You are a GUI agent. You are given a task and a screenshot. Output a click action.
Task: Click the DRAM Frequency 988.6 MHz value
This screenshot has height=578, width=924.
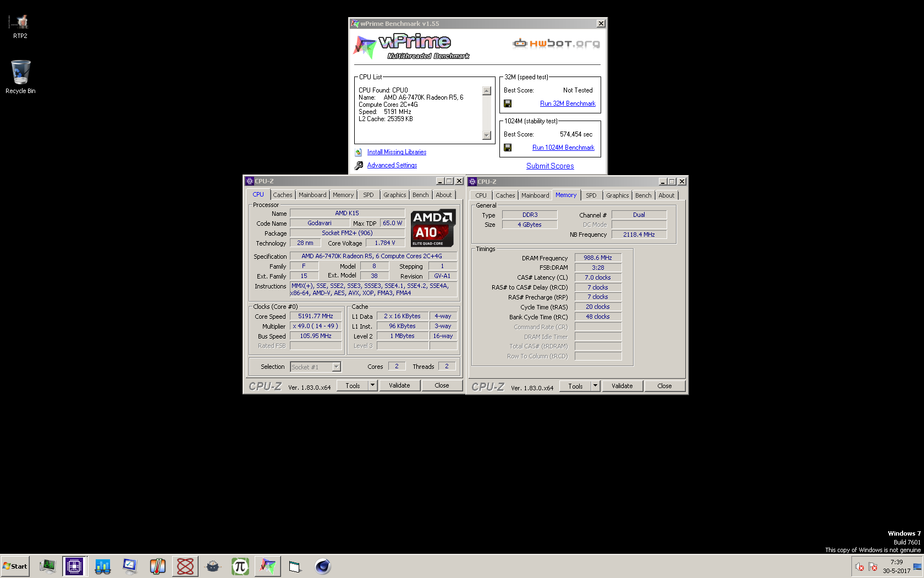[598, 258]
